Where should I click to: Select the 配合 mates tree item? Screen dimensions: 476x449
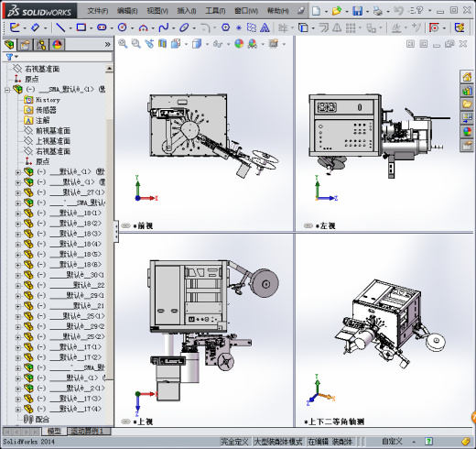pos(37,420)
